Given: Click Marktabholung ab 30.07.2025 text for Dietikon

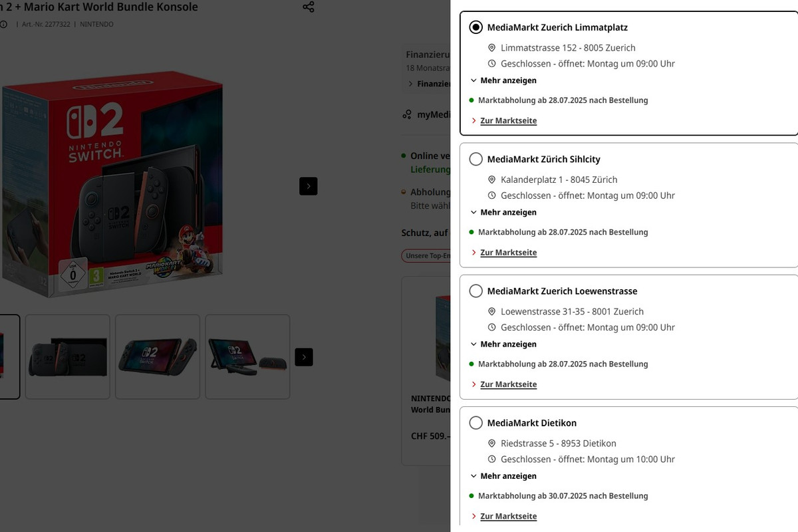Looking at the screenshot, I should 563,496.
